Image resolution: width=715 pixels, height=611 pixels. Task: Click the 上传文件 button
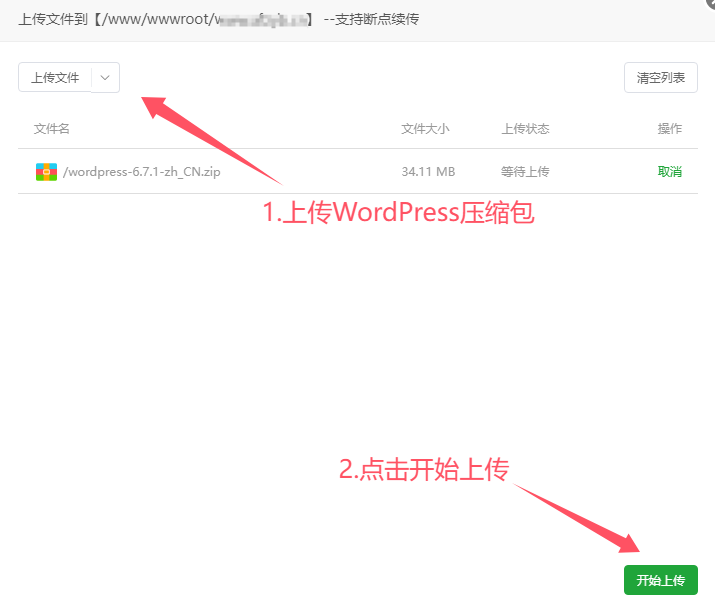55,78
